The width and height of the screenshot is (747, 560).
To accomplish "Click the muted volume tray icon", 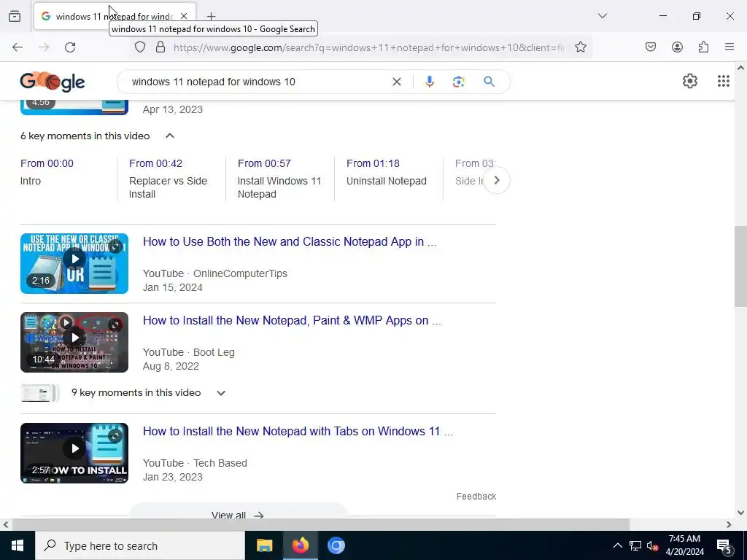I will click(652, 545).
